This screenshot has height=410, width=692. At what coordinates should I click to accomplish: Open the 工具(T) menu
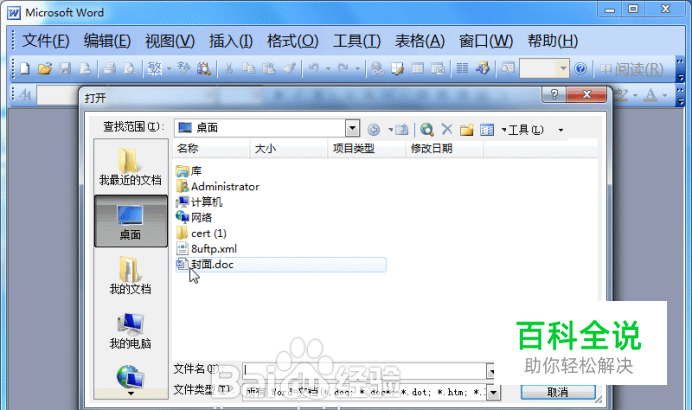[x=357, y=41]
